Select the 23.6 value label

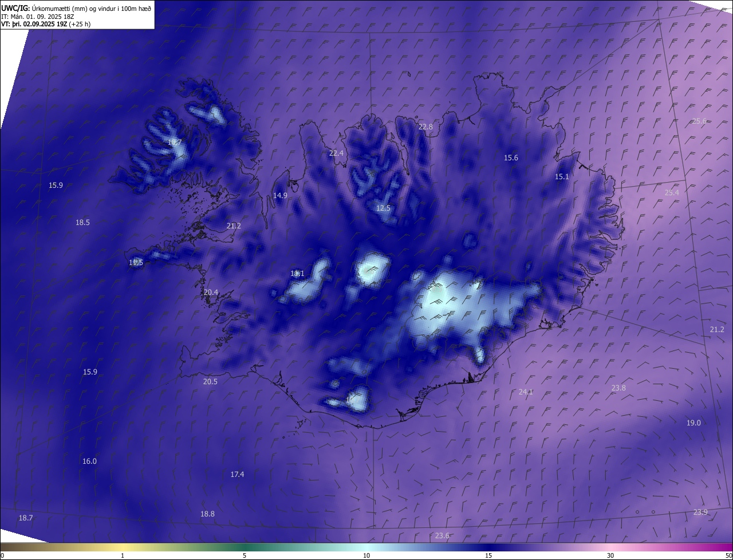tap(442, 535)
